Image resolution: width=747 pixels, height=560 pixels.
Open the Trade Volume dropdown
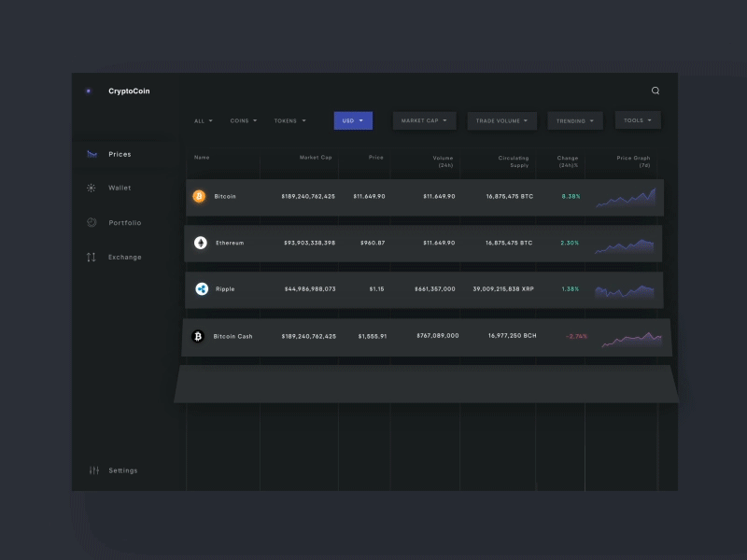pyautogui.click(x=501, y=121)
